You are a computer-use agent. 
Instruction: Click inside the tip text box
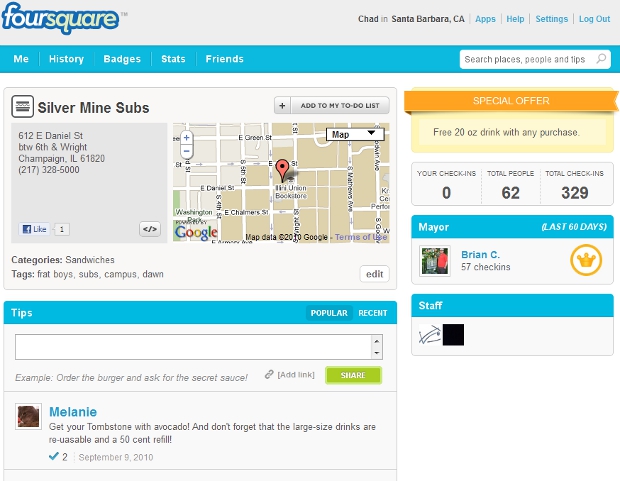(x=193, y=347)
